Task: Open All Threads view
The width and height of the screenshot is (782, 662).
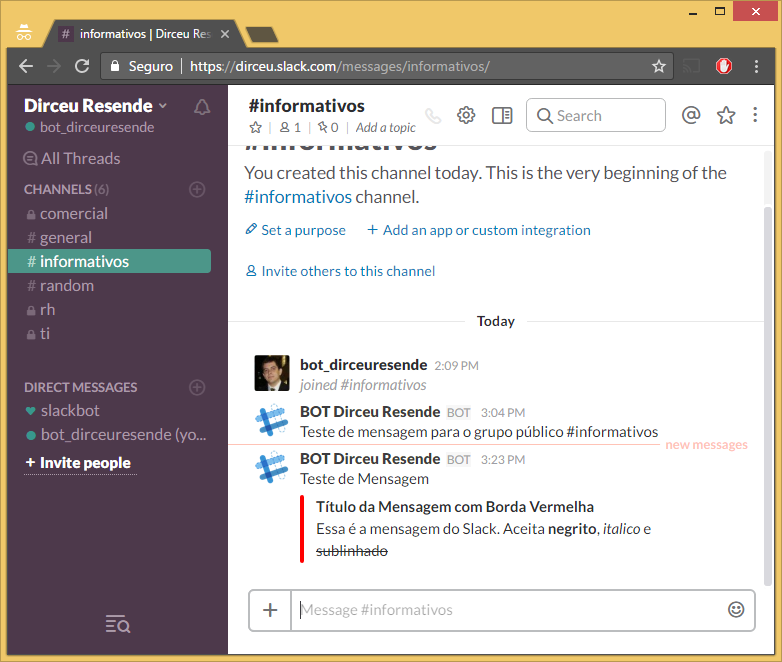Action: click(x=72, y=159)
